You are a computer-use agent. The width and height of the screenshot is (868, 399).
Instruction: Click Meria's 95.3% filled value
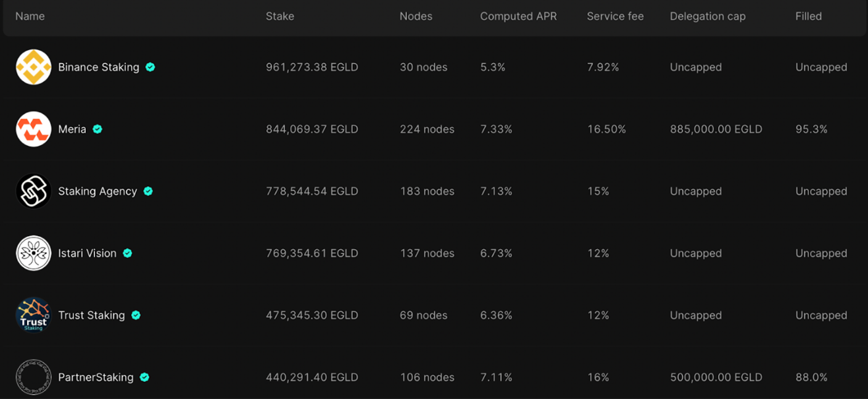click(811, 130)
